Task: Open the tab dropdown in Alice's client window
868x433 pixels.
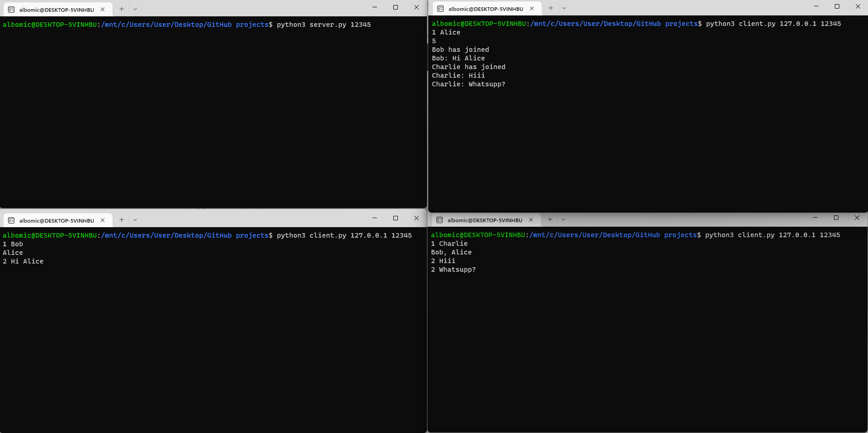Action: pos(564,8)
